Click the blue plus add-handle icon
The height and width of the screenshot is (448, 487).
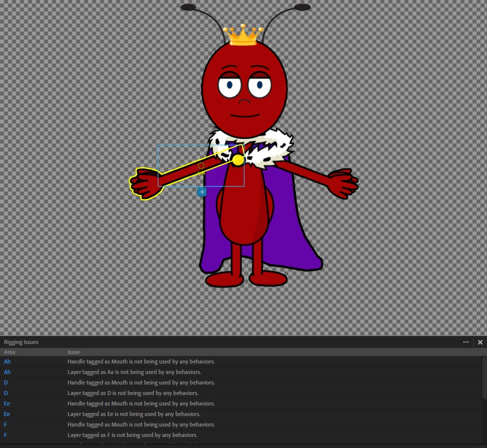tap(202, 192)
